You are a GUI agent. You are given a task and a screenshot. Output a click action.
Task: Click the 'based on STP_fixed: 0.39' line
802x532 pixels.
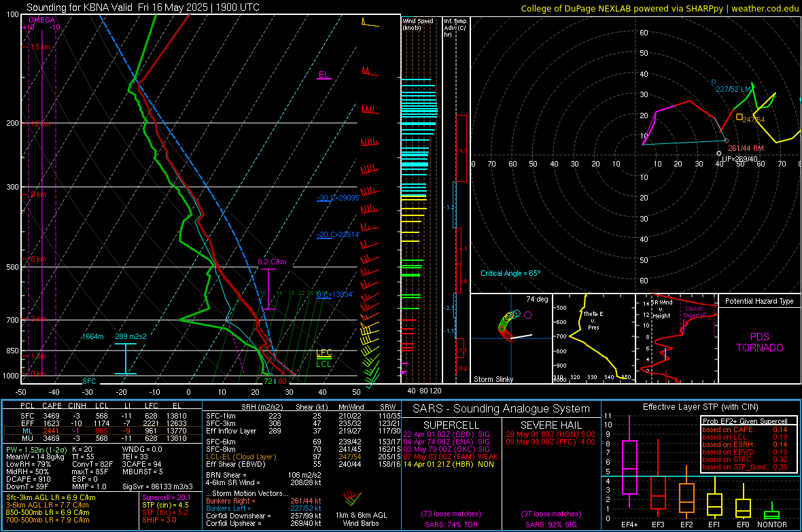click(745, 467)
